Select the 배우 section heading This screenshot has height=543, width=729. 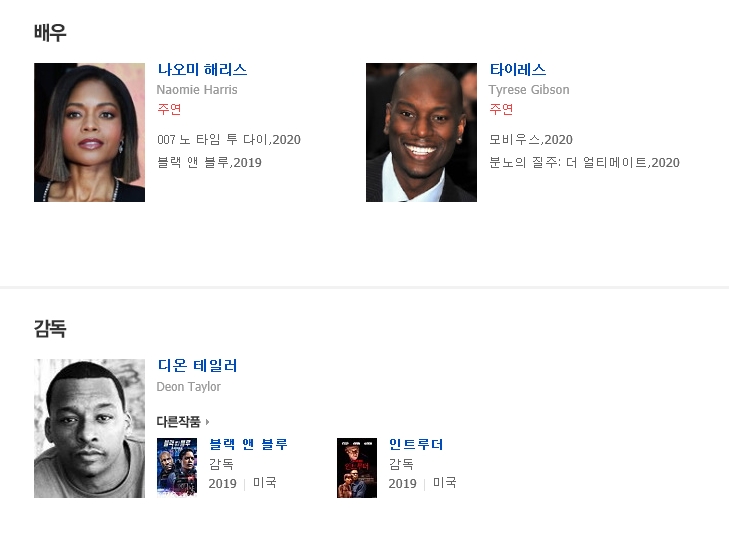pos(50,33)
